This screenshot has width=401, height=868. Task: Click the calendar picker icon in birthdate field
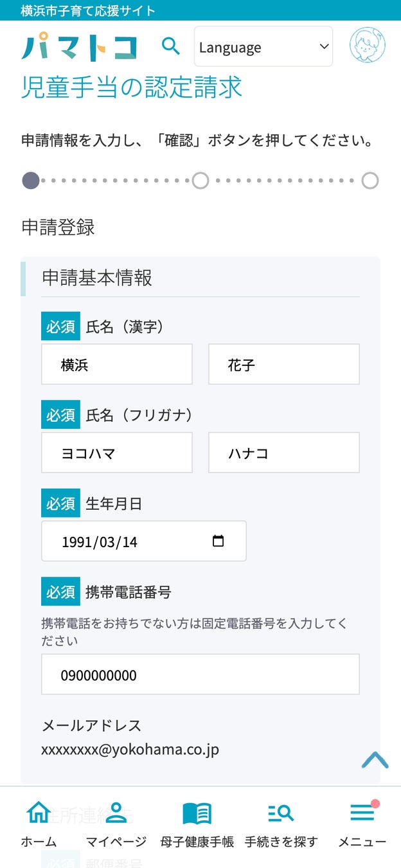coord(218,541)
